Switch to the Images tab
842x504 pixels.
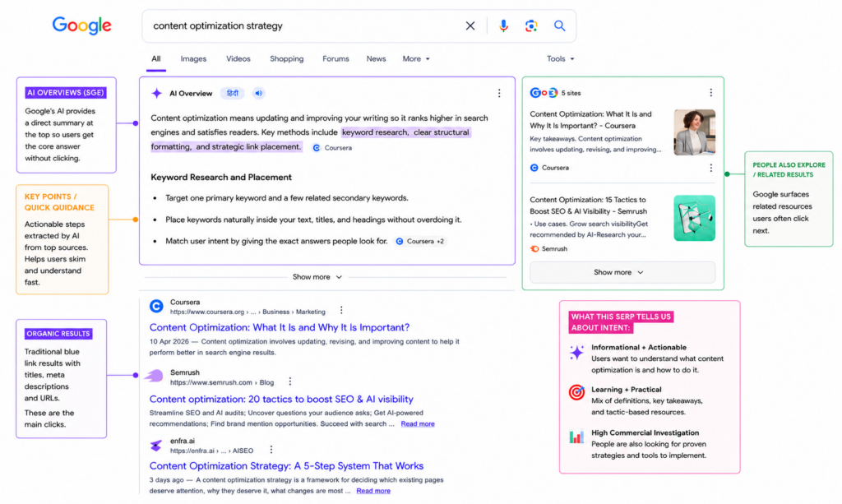(x=193, y=58)
